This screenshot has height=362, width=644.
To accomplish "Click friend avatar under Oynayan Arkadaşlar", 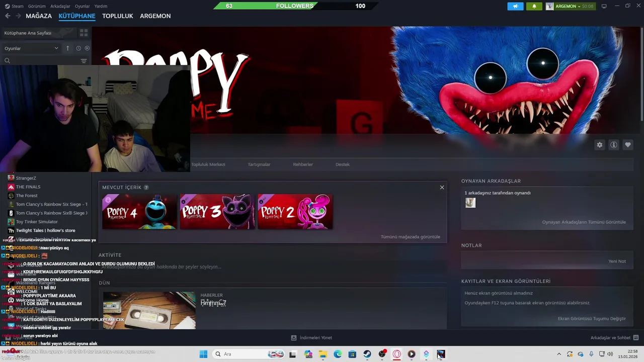I will pyautogui.click(x=470, y=203).
